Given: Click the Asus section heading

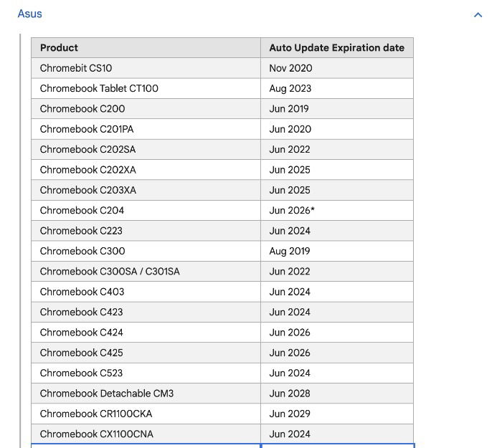Looking at the screenshot, I should click(30, 14).
